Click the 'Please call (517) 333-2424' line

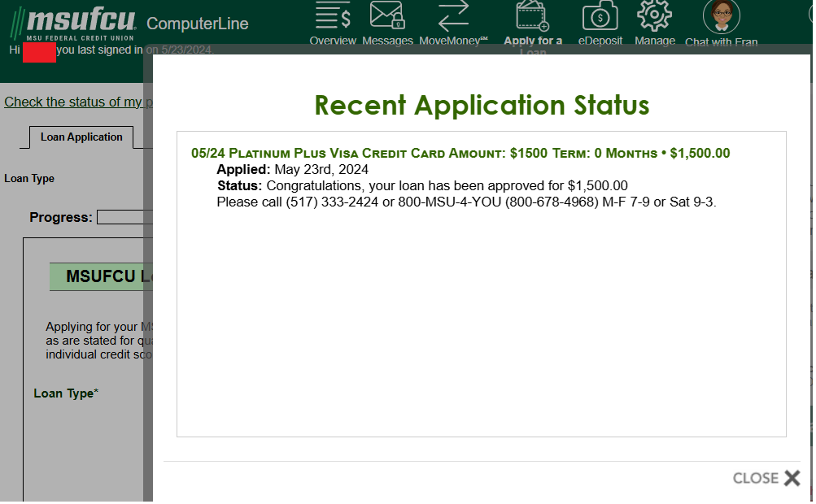click(466, 202)
